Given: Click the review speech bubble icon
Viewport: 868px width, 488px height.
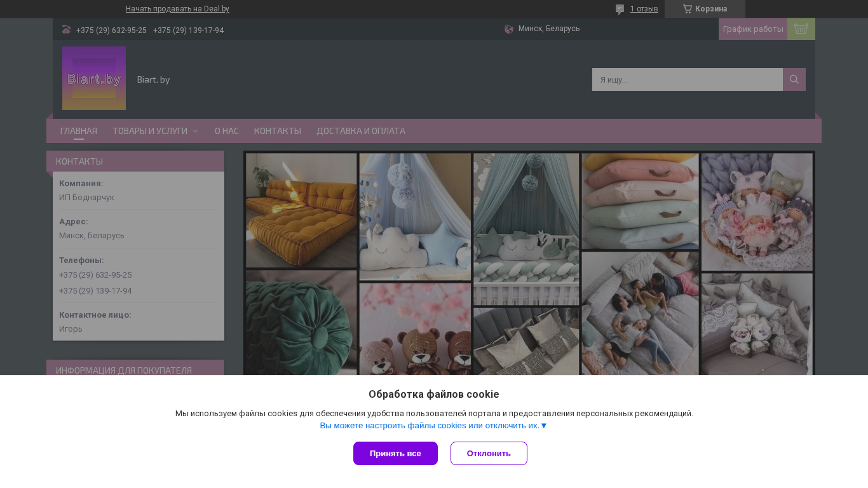Looking at the screenshot, I should point(620,9).
